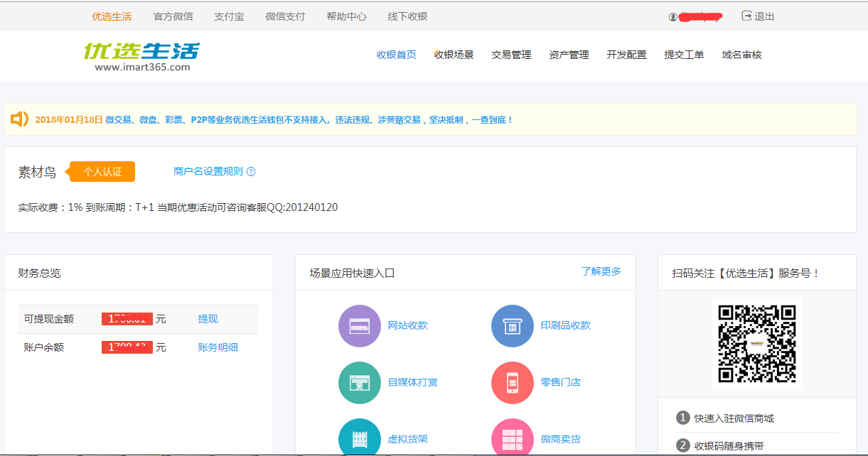Image resolution: width=868 pixels, height=456 pixels.
Task: Click the 虚拟货架 teal shelf icon
Action: click(360, 438)
